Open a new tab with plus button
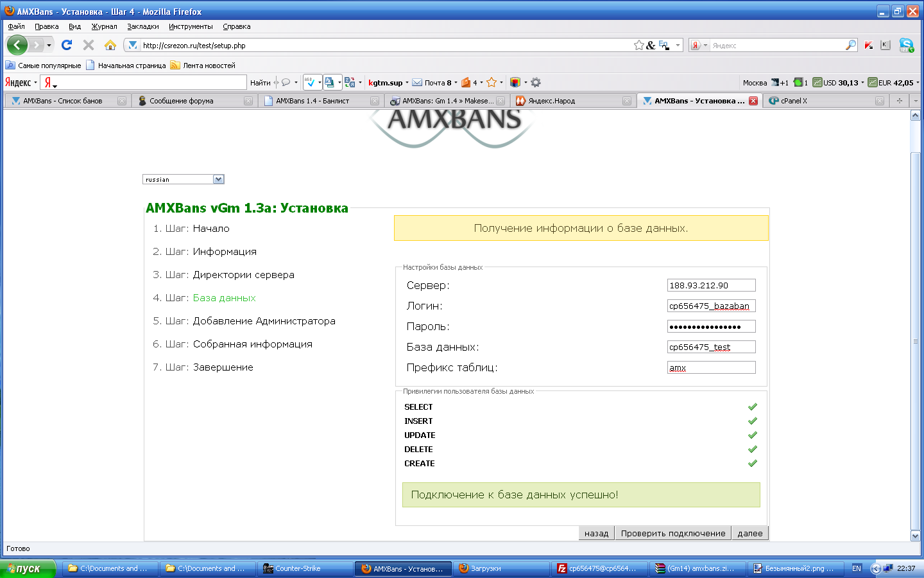This screenshot has width=924, height=578. click(x=900, y=100)
